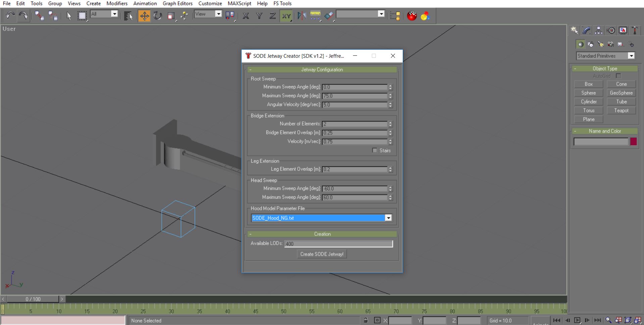The height and width of the screenshot is (325, 644).
Task: Click the Create SODE Jetway! button
Action: click(322, 254)
